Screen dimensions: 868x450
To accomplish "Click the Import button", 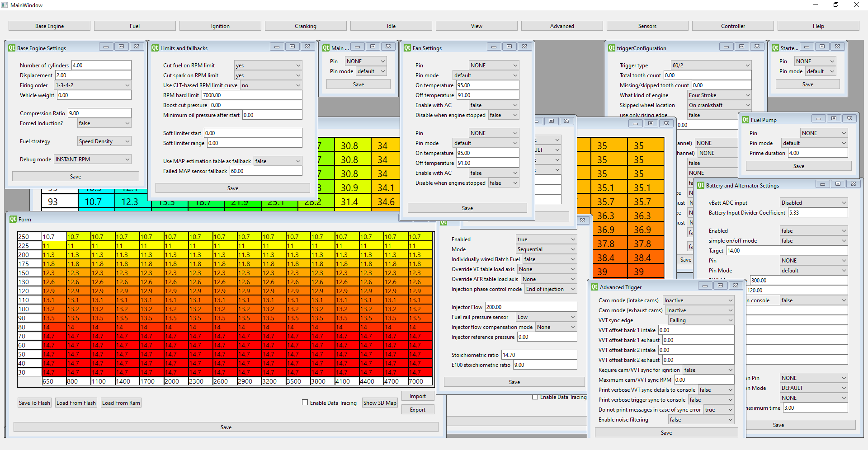I will coord(418,396).
